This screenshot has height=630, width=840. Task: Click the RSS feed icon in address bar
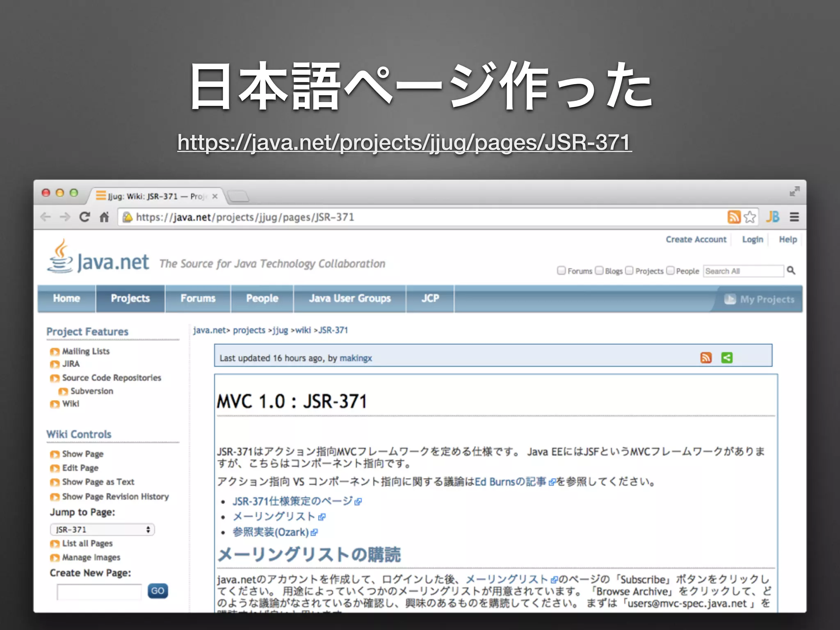734,217
